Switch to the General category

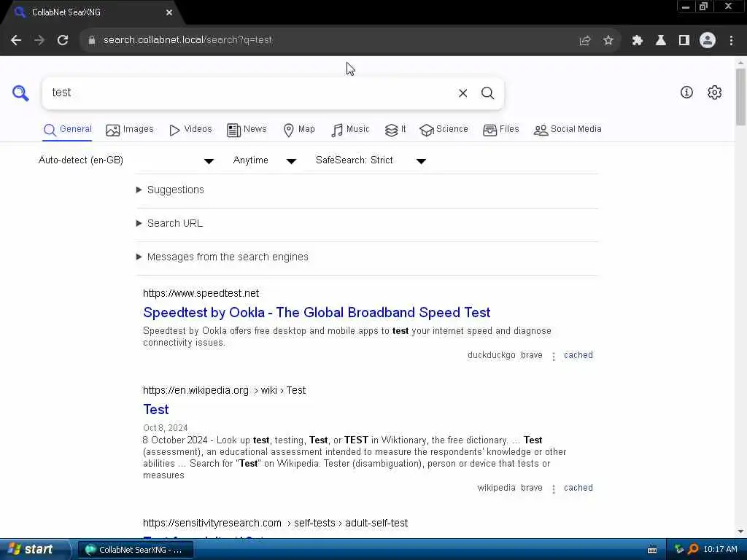point(67,130)
